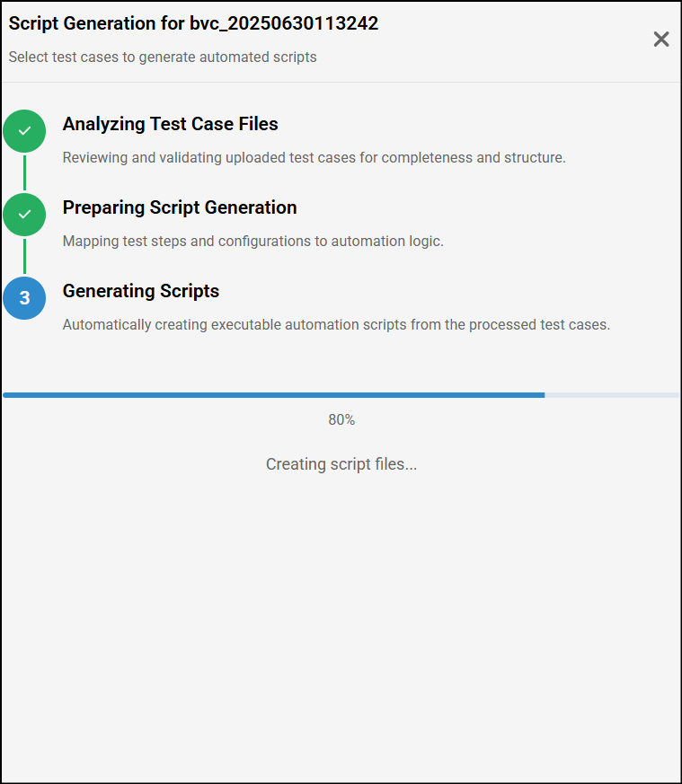Close the Script Generation dialog
Screen dimensions: 682x784
661,39
